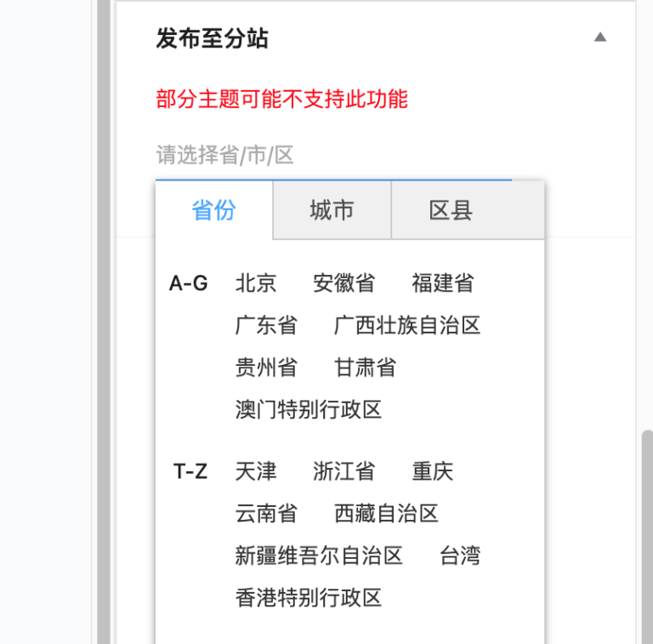Select 甘肃省 province
Viewport: 653px width, 644px height.
point(365,368)
